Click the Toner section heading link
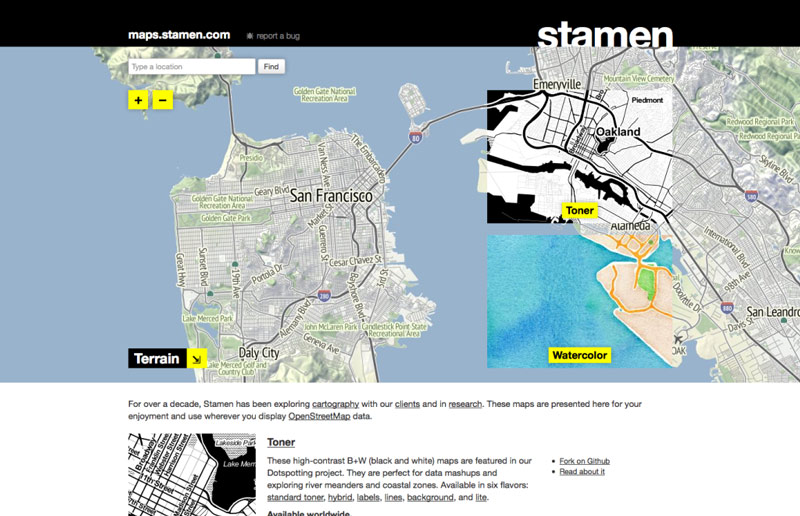The height and width of the screenshot is (516, 800). [x=281, y=442]
